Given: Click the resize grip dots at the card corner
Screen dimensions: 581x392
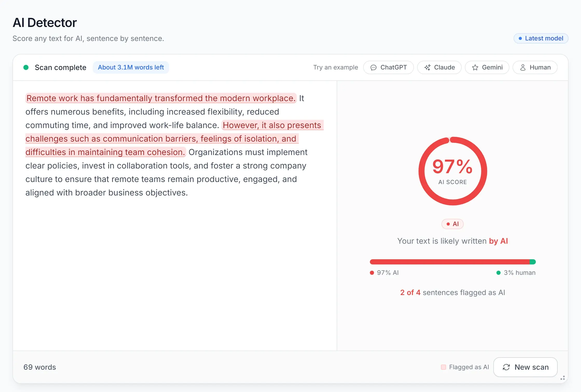Looking at the screenshot, I should point(562,378).
